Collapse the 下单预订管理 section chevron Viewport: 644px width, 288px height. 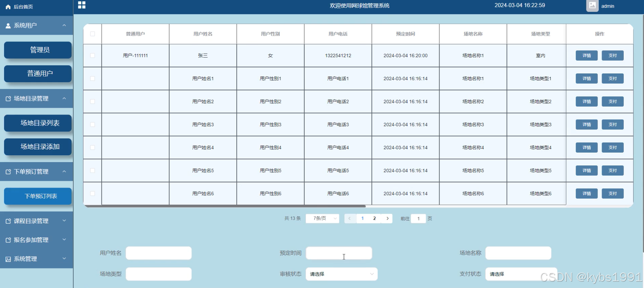pyautogui.click(x=64, y=171)
